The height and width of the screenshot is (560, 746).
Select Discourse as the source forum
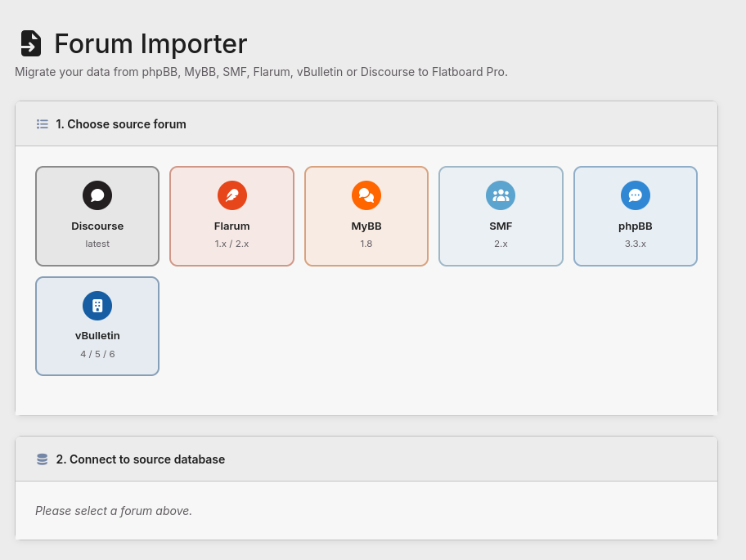click(97, 216)
